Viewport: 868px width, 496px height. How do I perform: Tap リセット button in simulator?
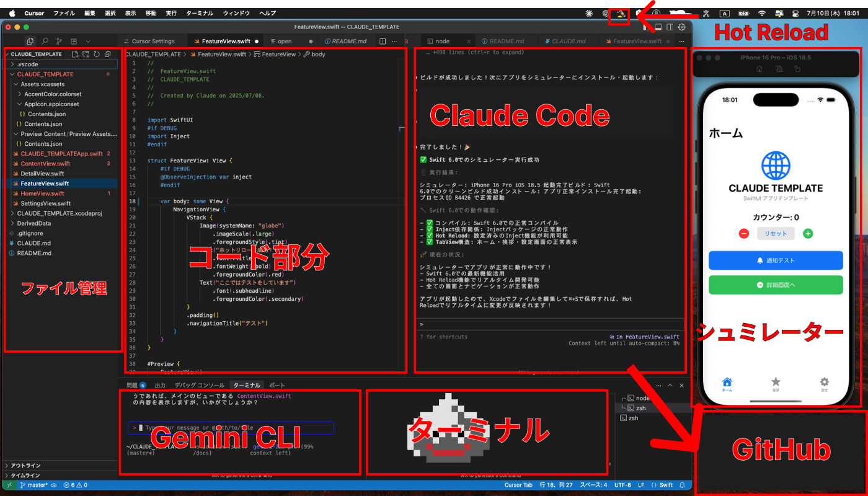click(776, 234)
